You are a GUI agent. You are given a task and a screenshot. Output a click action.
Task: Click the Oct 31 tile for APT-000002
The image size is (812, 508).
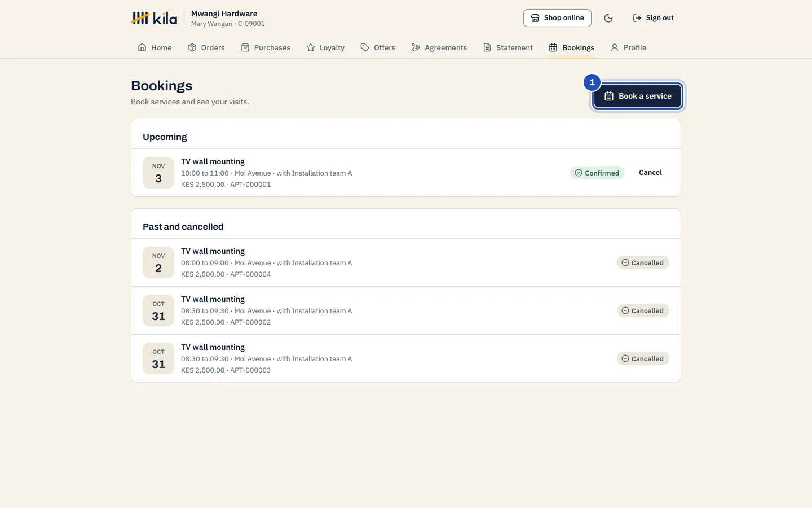coord(158,310)
